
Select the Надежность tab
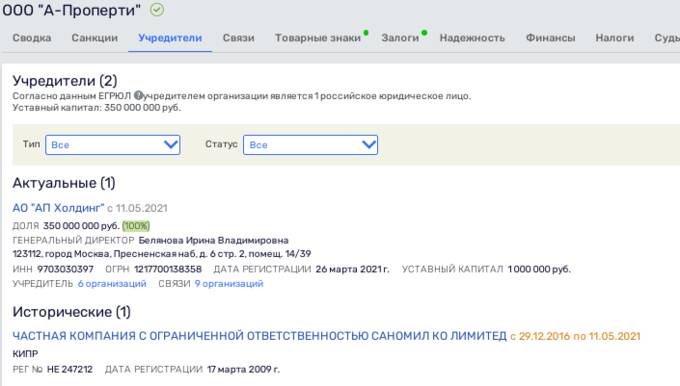[x=472, y=38]
